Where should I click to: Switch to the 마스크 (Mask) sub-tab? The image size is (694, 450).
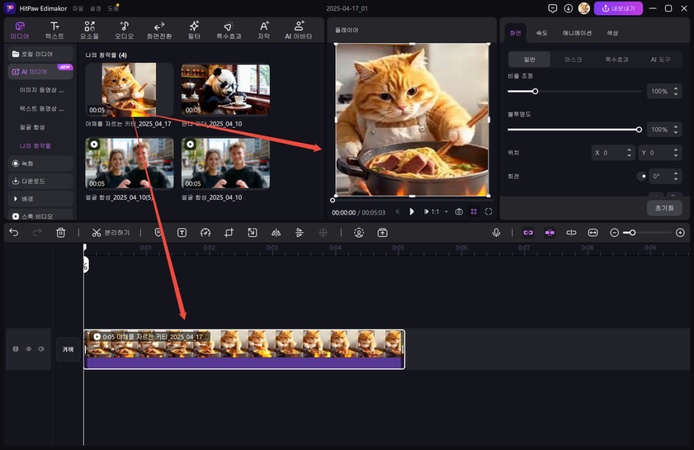(573, 60)
